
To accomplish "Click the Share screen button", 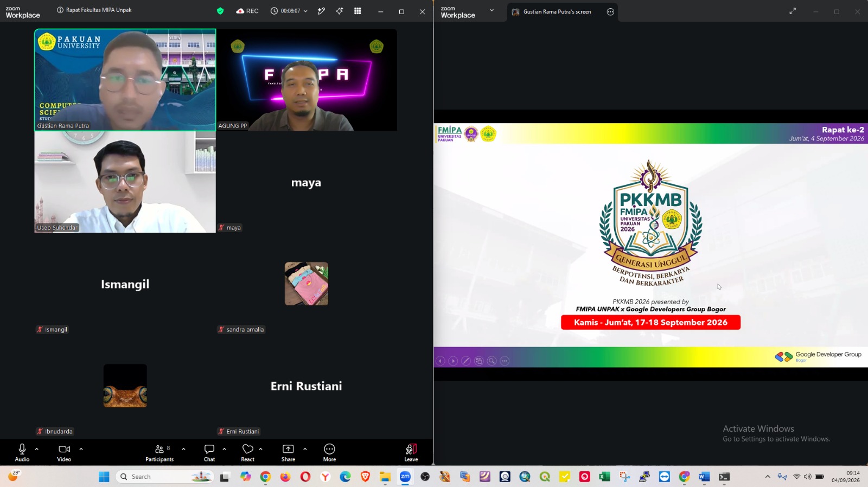I will point(288,452).
